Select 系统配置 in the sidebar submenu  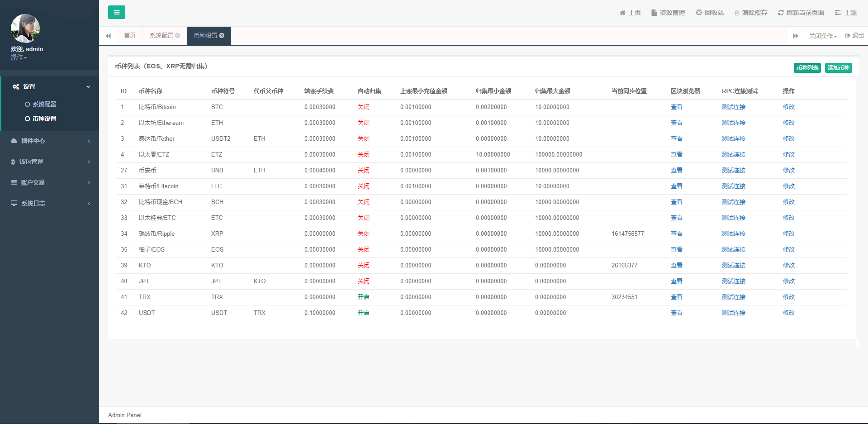(44, 104)
